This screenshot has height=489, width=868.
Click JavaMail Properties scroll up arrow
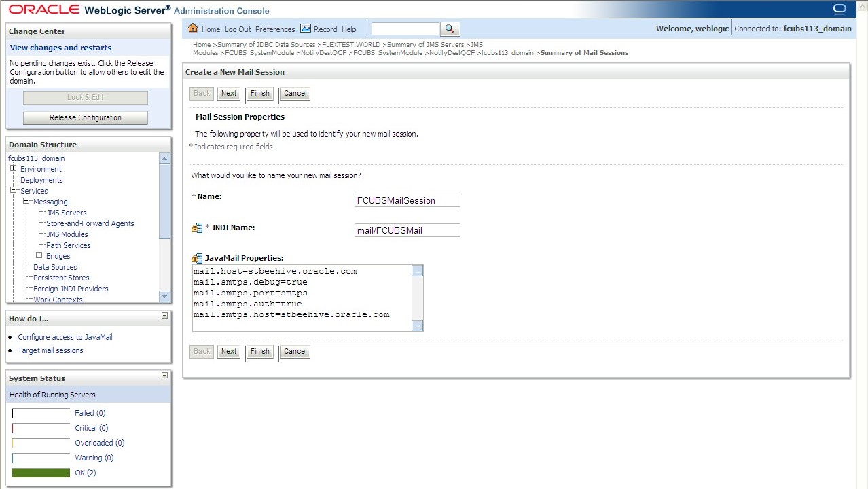point(418,271)
